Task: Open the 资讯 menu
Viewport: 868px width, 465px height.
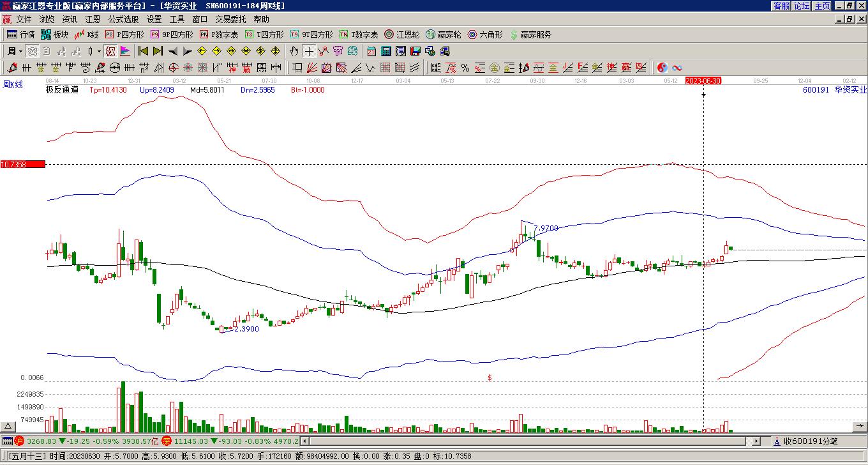Action: pos(70,19)
